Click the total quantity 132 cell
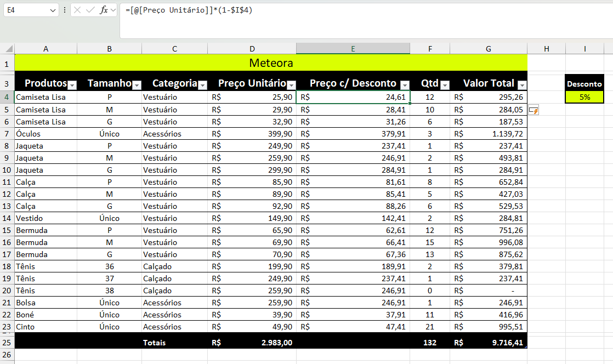This screenshot has width=613, height=364. click(x=430, y=343)
